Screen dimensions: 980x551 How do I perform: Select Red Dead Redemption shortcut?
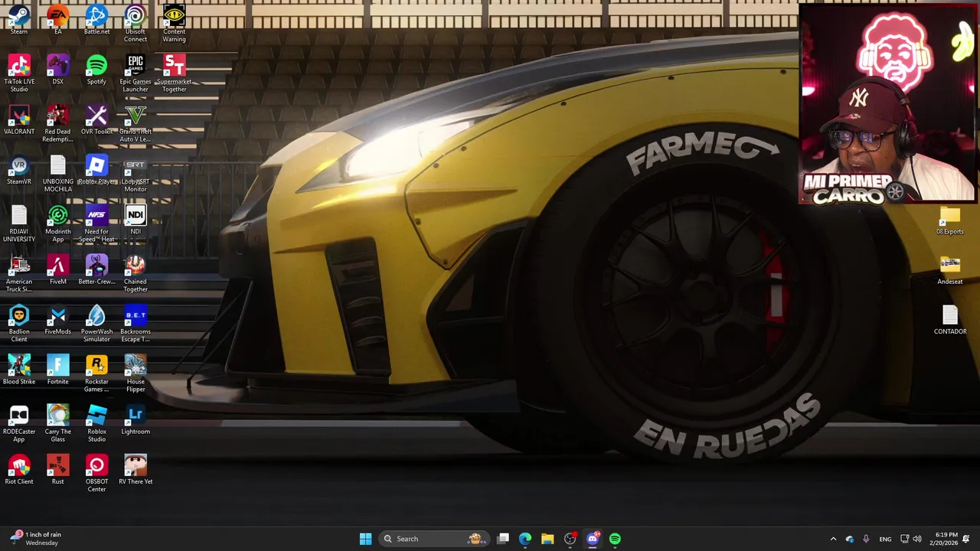coord(58,123)
